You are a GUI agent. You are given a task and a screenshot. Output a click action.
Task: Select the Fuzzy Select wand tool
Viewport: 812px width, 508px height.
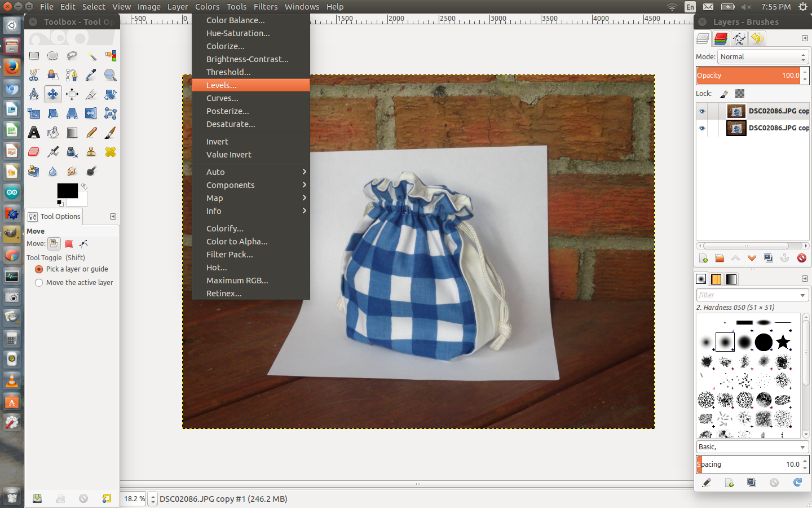tap(91, 56)
